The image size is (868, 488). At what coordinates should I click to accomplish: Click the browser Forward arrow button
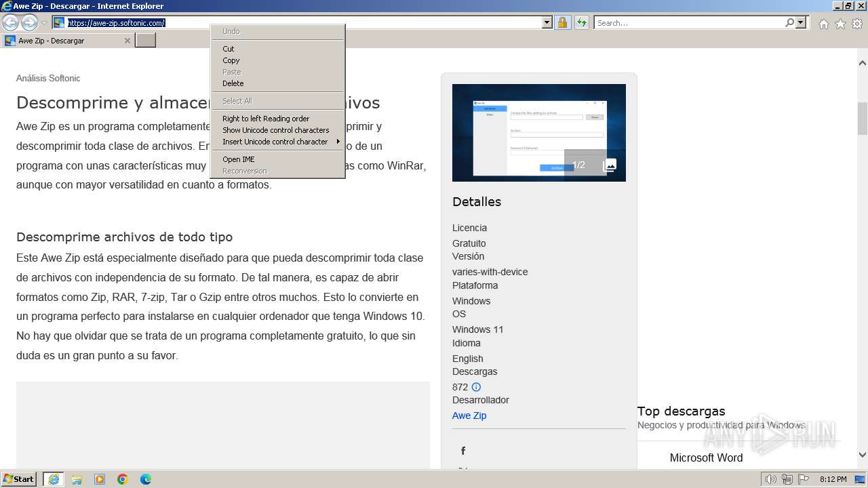(x=29, y=23)
